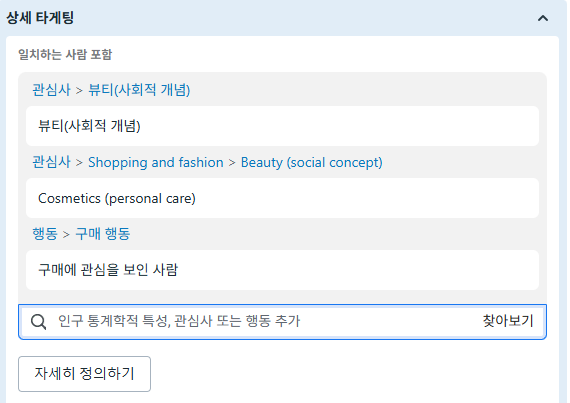
Task: Click the magnifier search icon
Action: tap(38, 322)
